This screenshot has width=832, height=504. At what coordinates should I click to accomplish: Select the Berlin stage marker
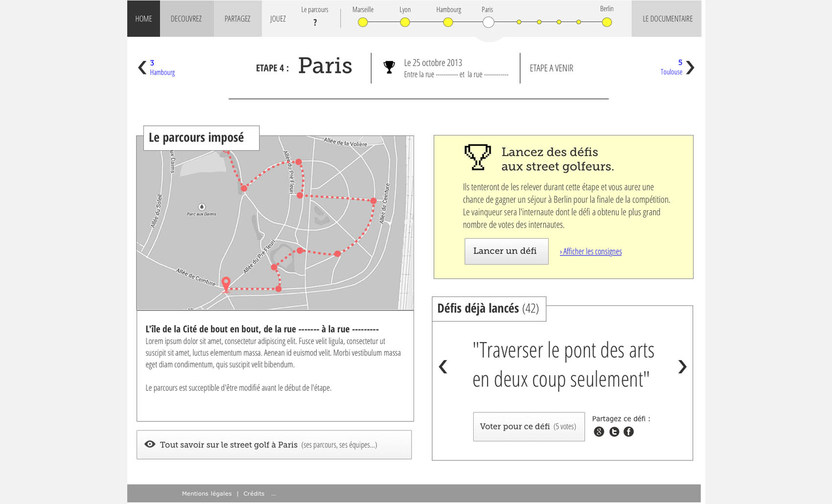[607, 22]
